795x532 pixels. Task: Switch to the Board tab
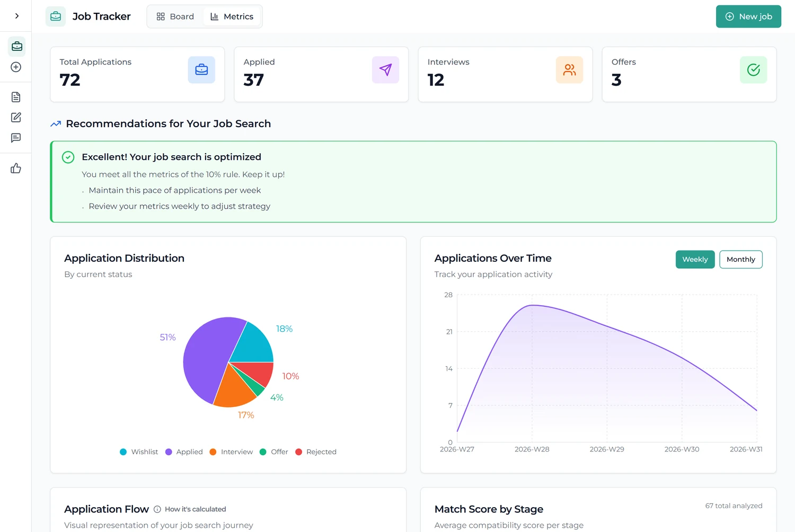click(x=175, y=16)
